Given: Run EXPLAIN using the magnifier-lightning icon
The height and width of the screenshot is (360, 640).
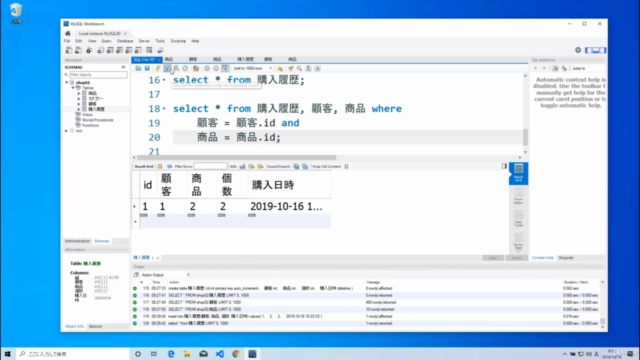Looking at the screenshot, I should click(176, 69).
